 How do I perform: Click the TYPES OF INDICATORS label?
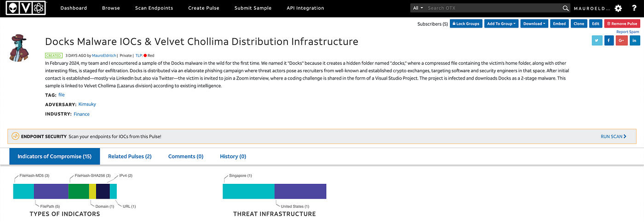[65, 214]
